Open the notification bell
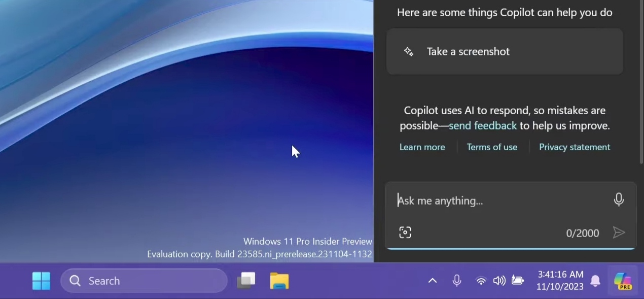644x299 pixels. click(595, 281)
